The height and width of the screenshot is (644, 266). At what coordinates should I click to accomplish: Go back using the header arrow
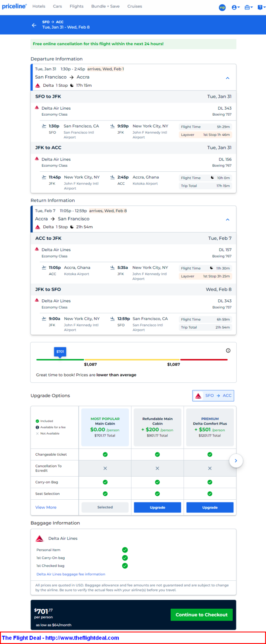click(34, 25)
